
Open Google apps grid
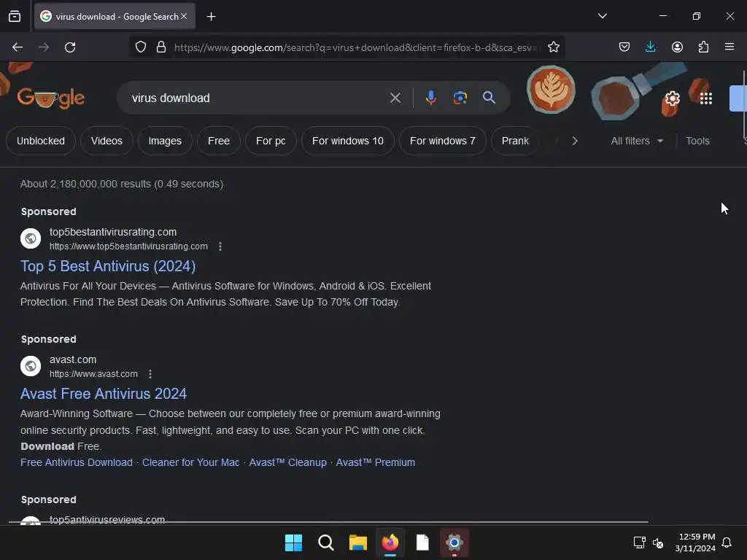706,98
